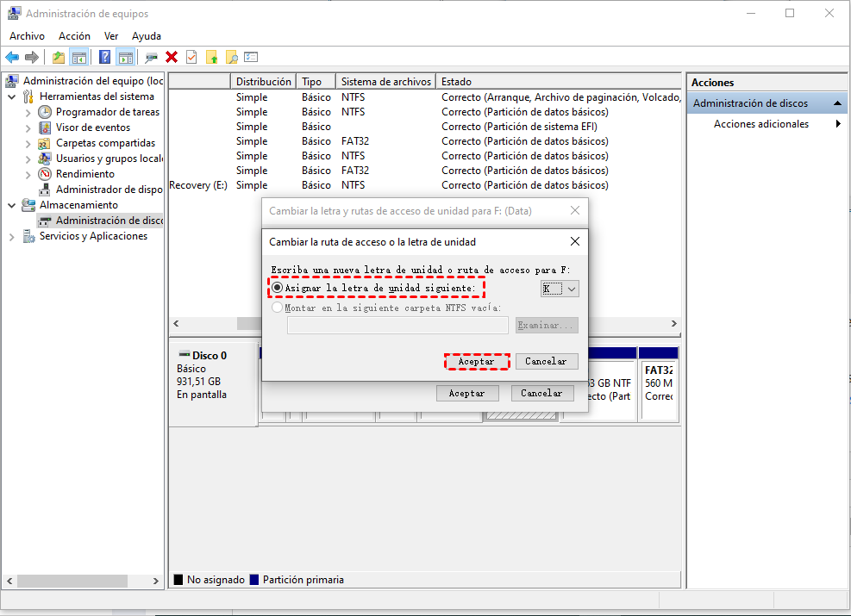Click the Connect drive toolbar icon
851x616 pixels.
click(151, 57)
